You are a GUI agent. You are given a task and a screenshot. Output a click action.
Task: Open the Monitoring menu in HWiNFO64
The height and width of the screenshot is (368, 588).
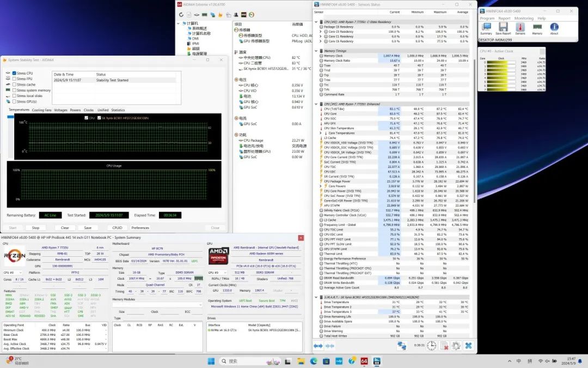click(524, 18)
